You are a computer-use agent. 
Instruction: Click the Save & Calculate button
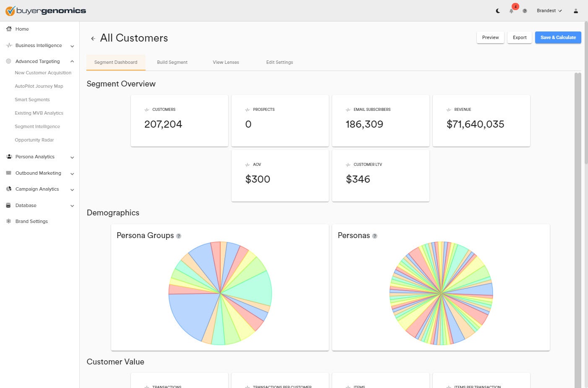click(x=558, y=37)
